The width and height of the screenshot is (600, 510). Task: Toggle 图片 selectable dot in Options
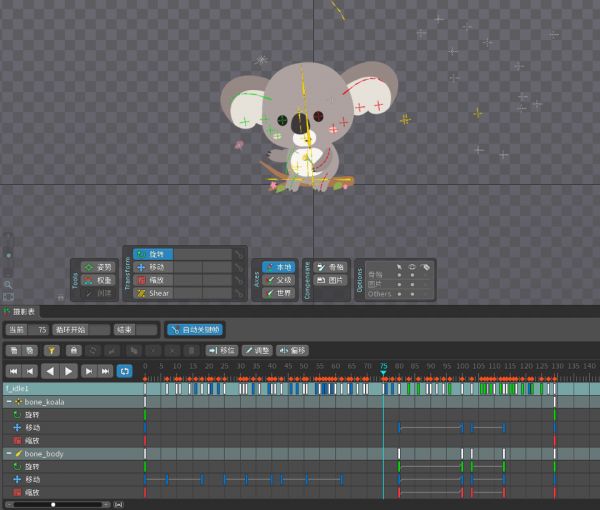399,284
